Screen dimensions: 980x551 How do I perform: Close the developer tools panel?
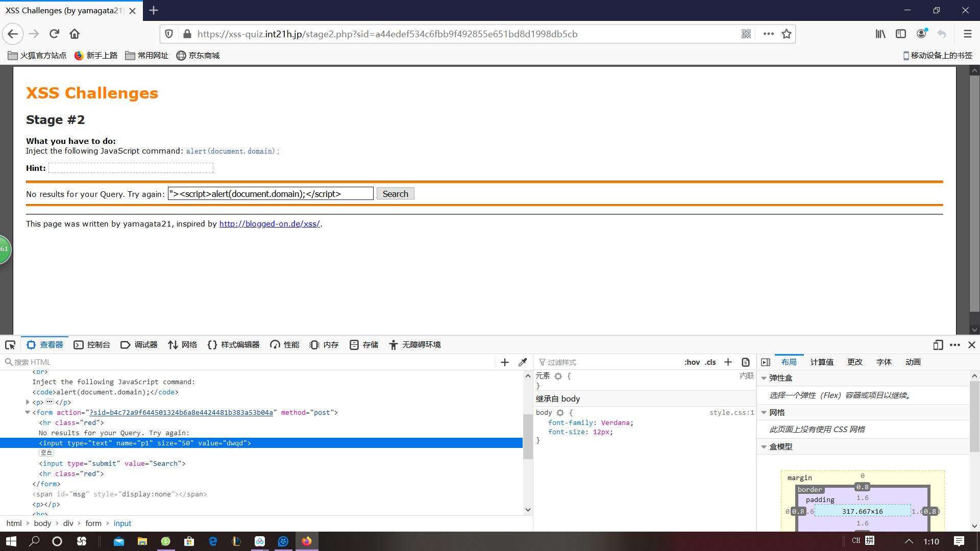pyautogui.click(x=972, y=345)
